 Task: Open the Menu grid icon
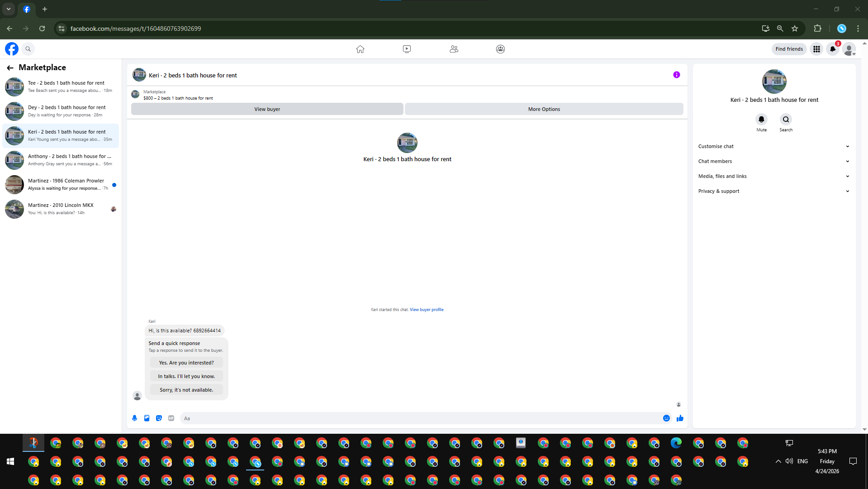pos(816,49)
